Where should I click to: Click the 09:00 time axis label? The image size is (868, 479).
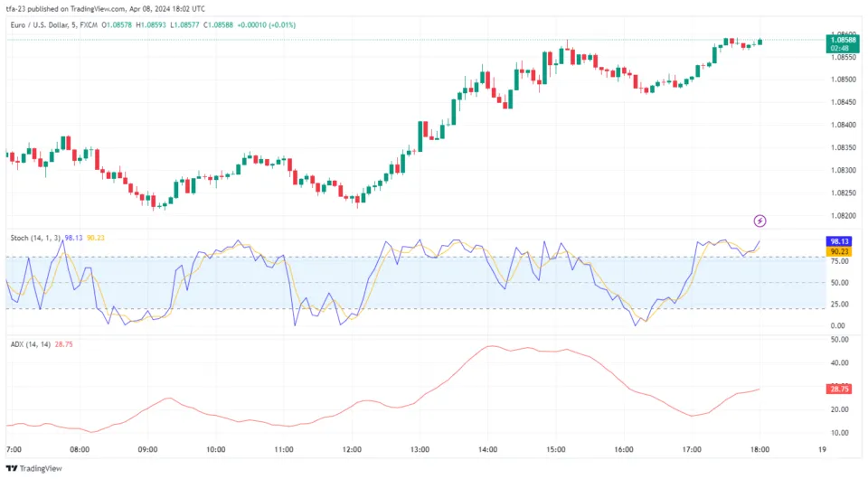coord(147,449)
